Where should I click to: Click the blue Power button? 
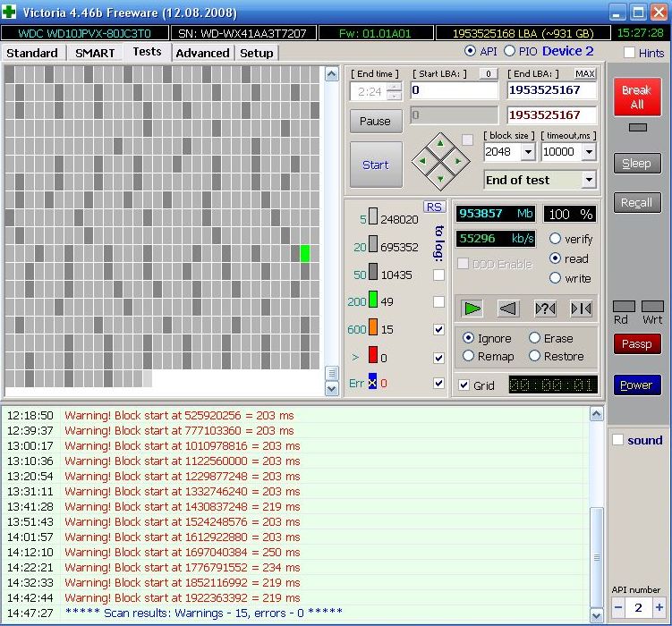pyautogui.click(x=637, y=385)
